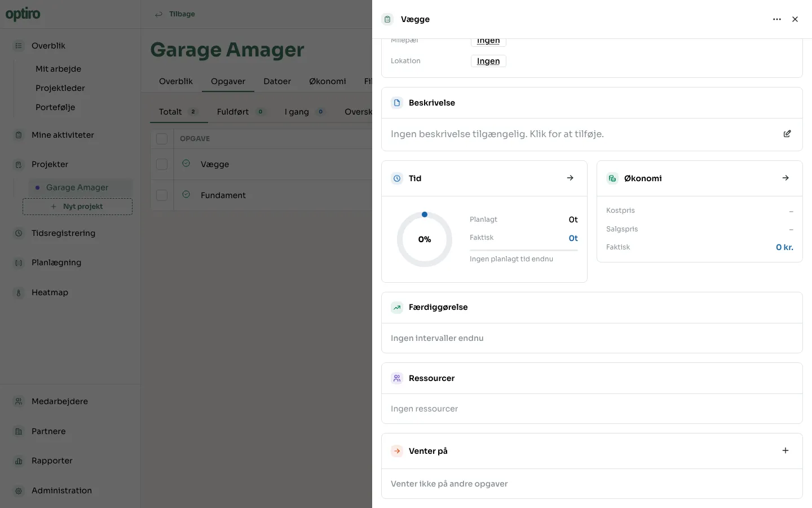Toggle the select-all checkbox in the OPGAVE header
Screen dimensions: 812x508
[x=162, y=139]
